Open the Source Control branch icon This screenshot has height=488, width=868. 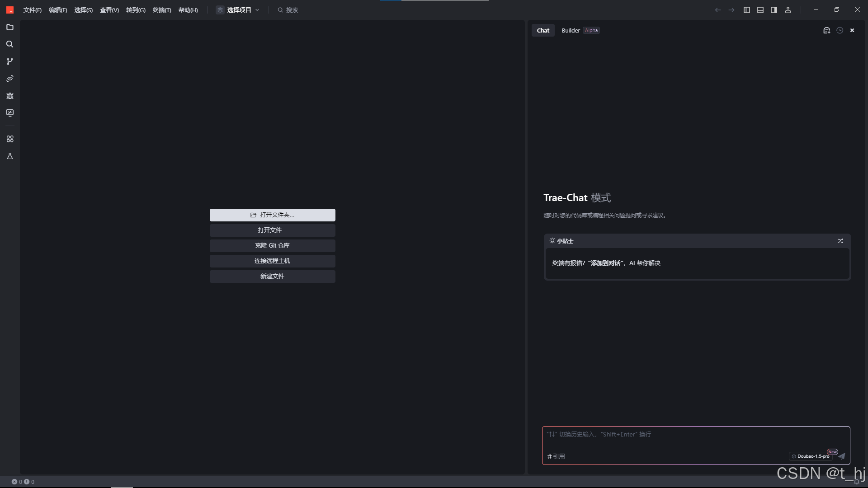pyautogui.click(x=10, y=61)
